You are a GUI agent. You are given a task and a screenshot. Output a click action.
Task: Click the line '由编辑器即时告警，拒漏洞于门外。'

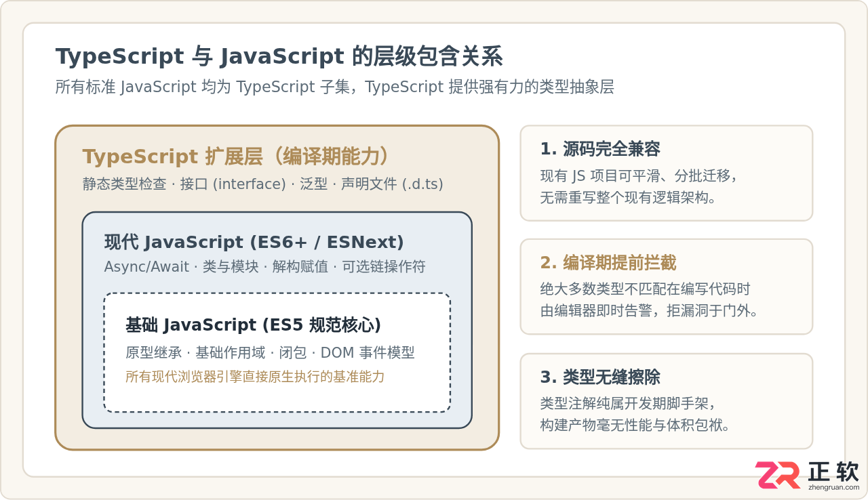tap(649, 311)
